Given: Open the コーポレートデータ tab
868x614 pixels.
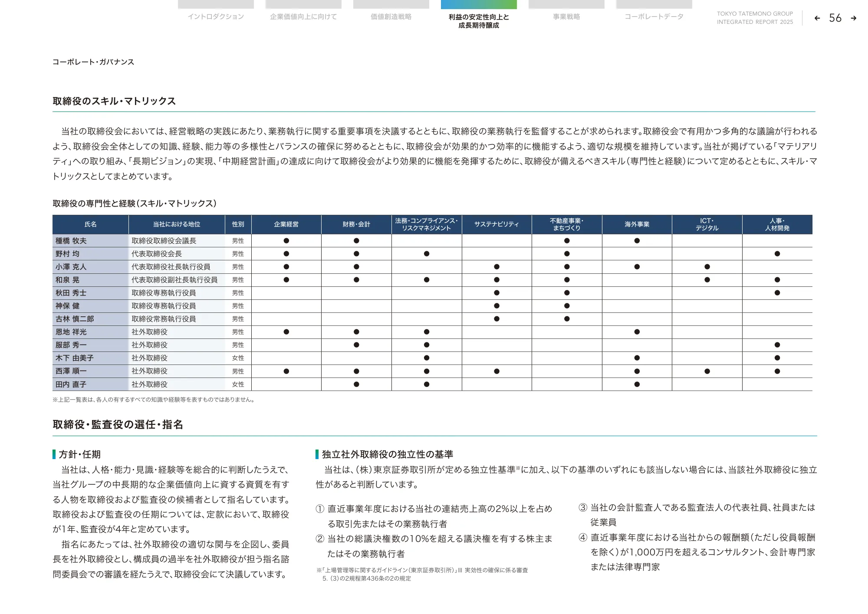Looking at the screenshot, I should click(x=654, y=16).
